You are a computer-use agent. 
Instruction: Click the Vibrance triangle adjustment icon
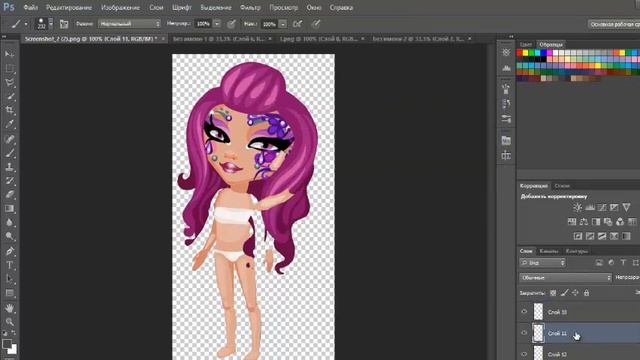(x=627, y=207)
